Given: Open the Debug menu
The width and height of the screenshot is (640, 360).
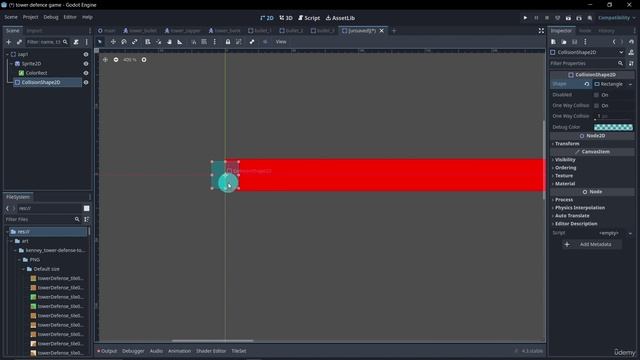Looking at the screenshot, I should pos(51,17).
